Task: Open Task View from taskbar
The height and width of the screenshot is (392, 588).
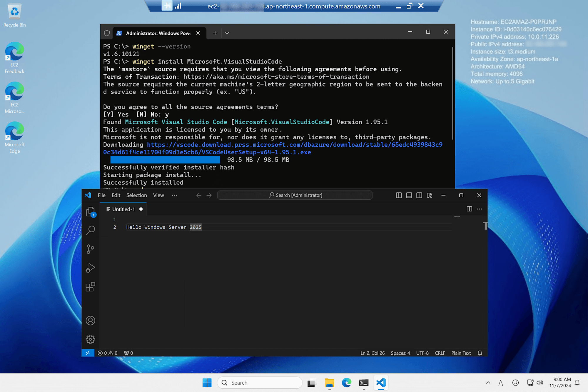Action: [x=311, y=383]
